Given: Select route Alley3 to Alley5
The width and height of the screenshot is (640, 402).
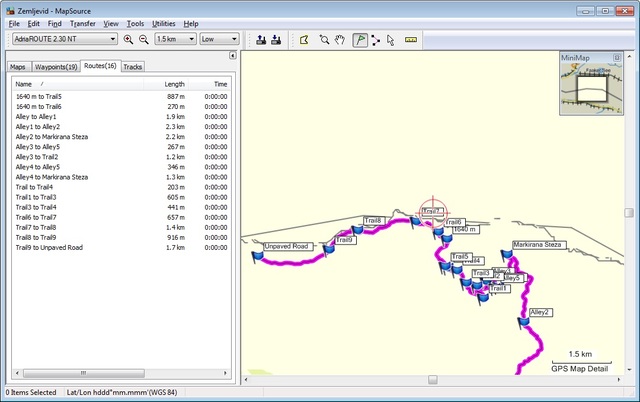Looking at the screenshot, I should click(121, 147).
